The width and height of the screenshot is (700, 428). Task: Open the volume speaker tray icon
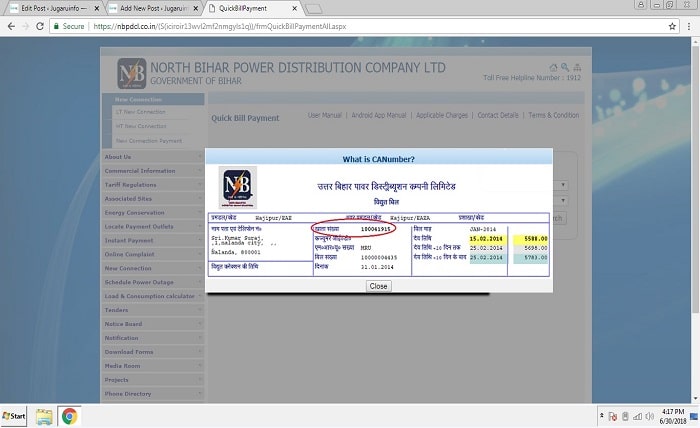[650, 416]
